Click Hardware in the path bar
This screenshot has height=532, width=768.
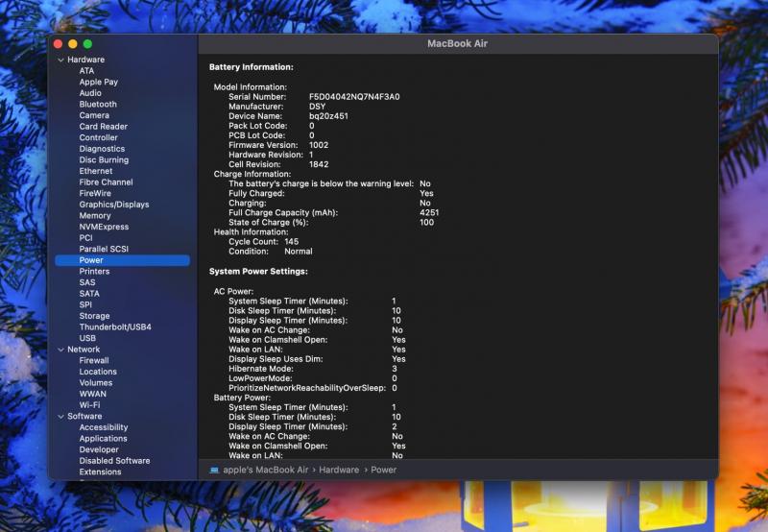pyautogui.click(x=339, y=470)
